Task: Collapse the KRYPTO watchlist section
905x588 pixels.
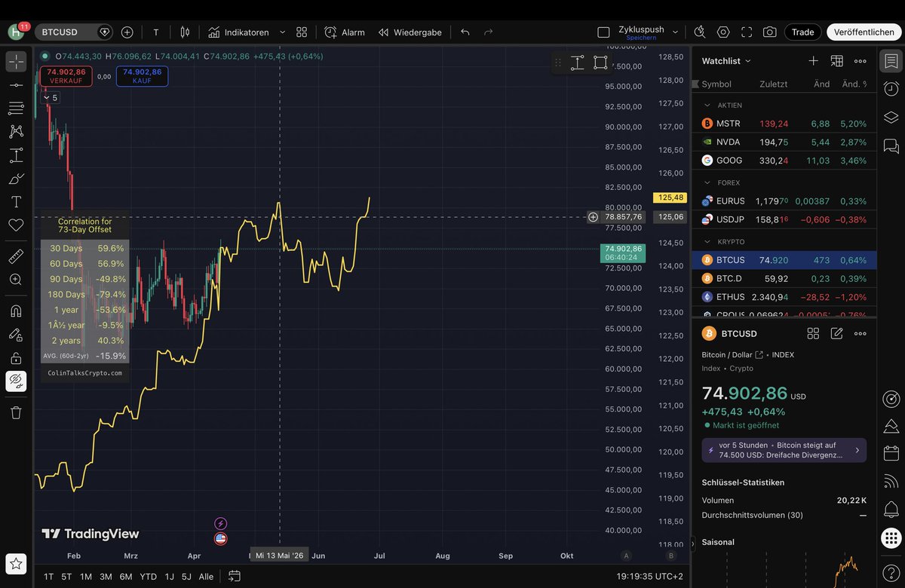Action: pyautogui.click(x=707, y=242)
